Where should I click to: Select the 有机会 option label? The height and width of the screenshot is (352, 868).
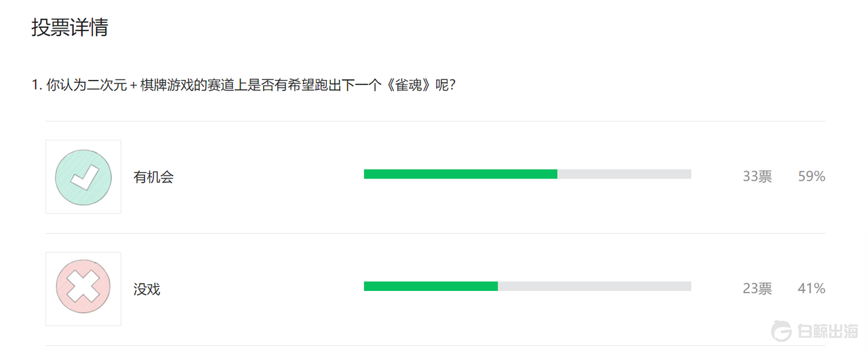coord(153,177)
